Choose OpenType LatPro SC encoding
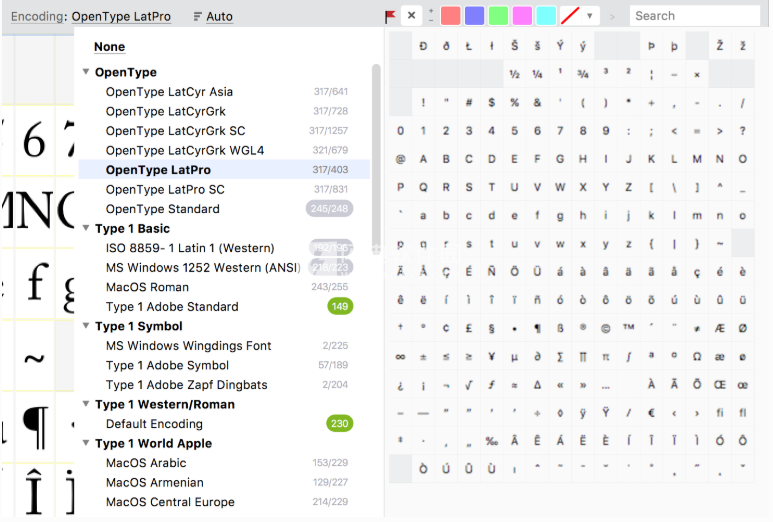This screenshot has height=522, width=773. [224, 189]
